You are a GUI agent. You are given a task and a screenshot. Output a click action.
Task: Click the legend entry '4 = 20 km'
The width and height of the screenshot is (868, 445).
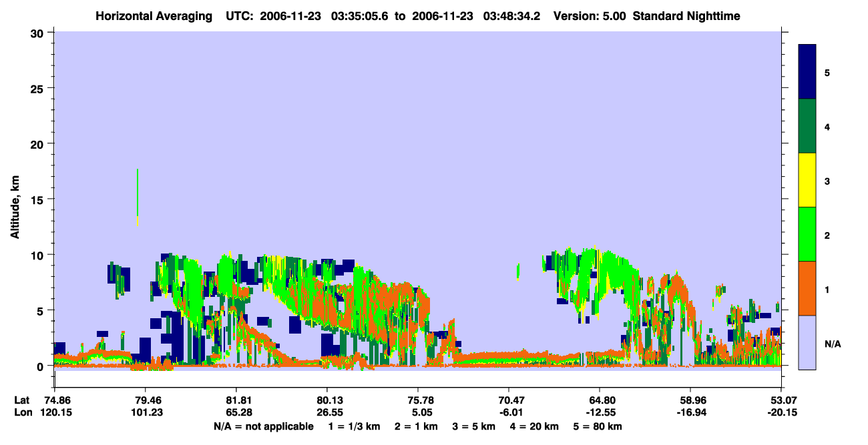point(535,426)
